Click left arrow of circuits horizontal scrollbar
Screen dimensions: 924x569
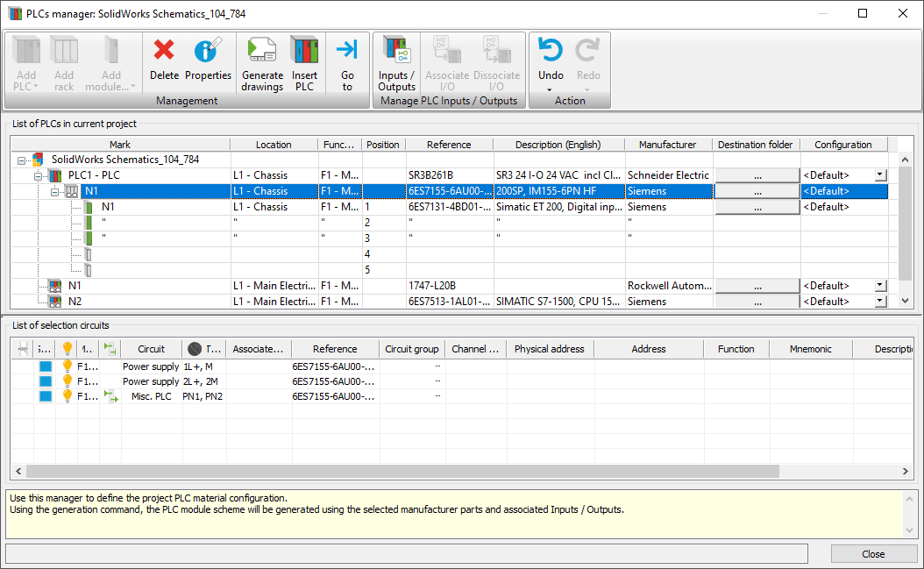pyautogui.click(x=18, y=471)
